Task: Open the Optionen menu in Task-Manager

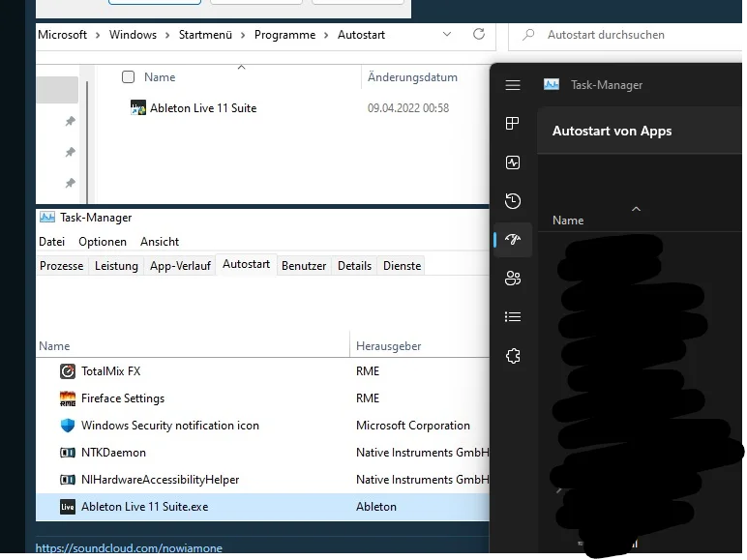Action: (x=103, y=242)
